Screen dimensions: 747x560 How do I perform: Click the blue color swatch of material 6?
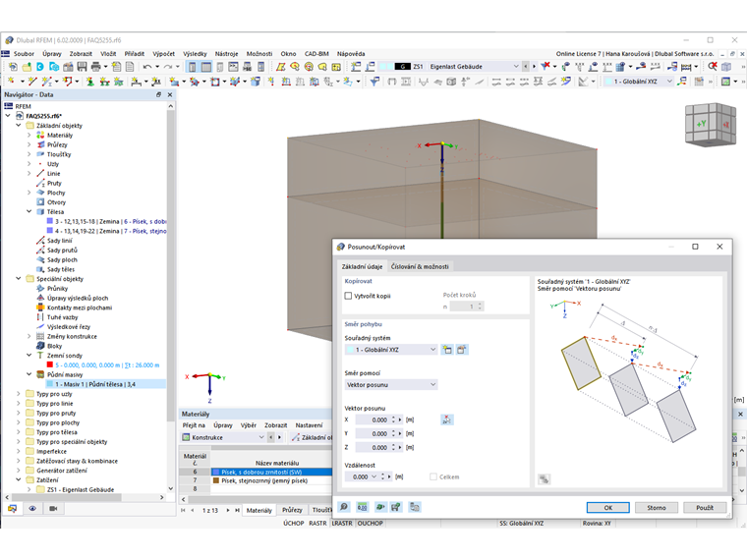[x=216, y=472]
